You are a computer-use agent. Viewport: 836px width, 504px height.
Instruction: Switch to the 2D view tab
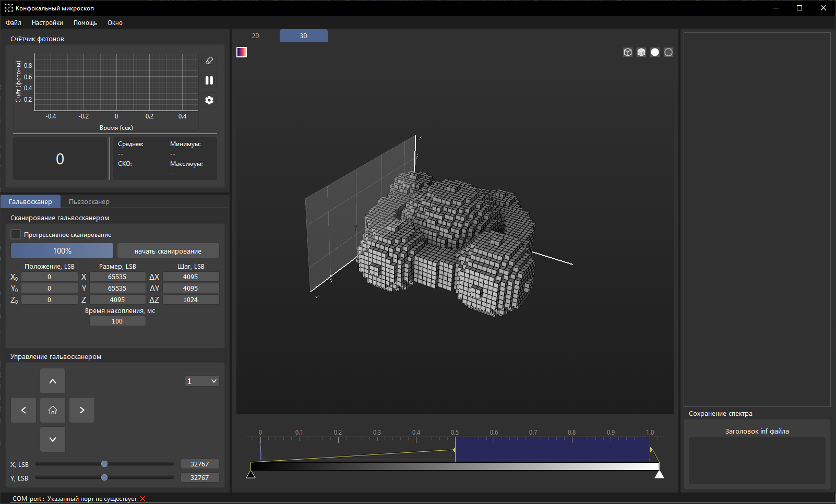[256, 35]
